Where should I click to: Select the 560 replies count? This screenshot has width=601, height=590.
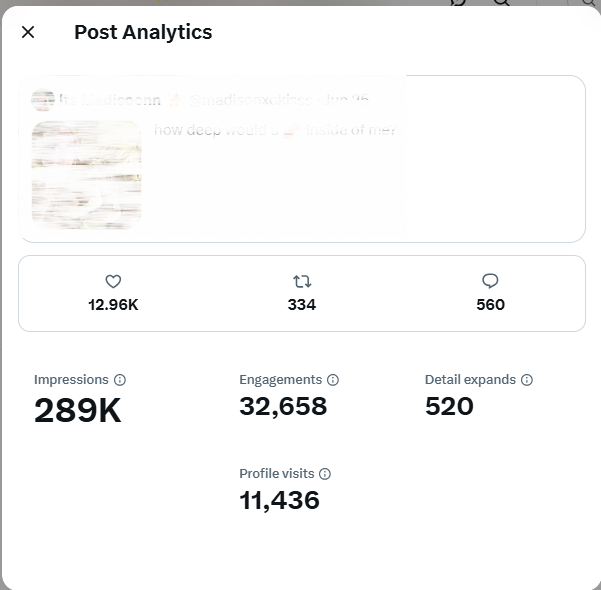[490, 305]
